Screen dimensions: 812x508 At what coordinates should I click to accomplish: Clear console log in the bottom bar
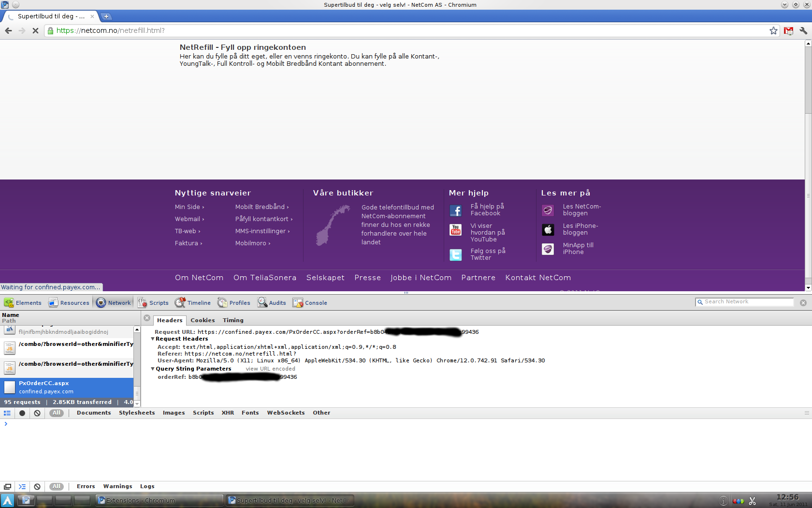click(x=37, y=487)
